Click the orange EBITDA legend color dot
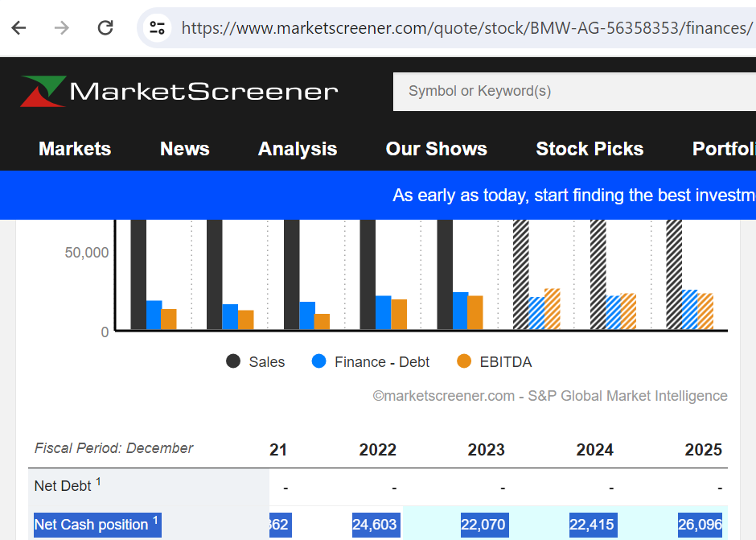This screenshot has width=756, height=540. coord(464,361)
